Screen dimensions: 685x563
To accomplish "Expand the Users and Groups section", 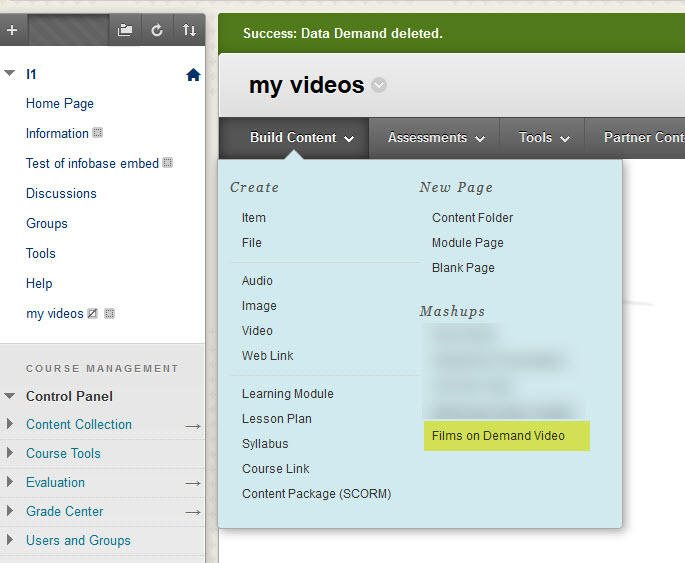I will (10, 539).
